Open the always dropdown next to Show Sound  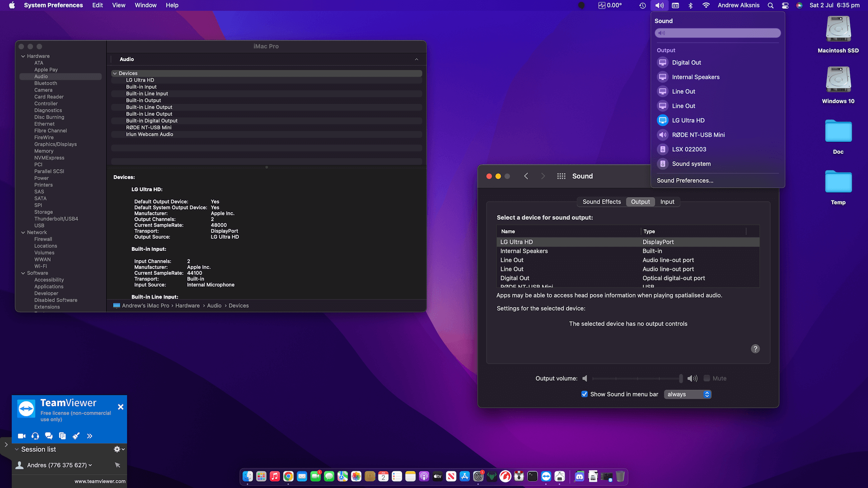[x=687, y=394]
